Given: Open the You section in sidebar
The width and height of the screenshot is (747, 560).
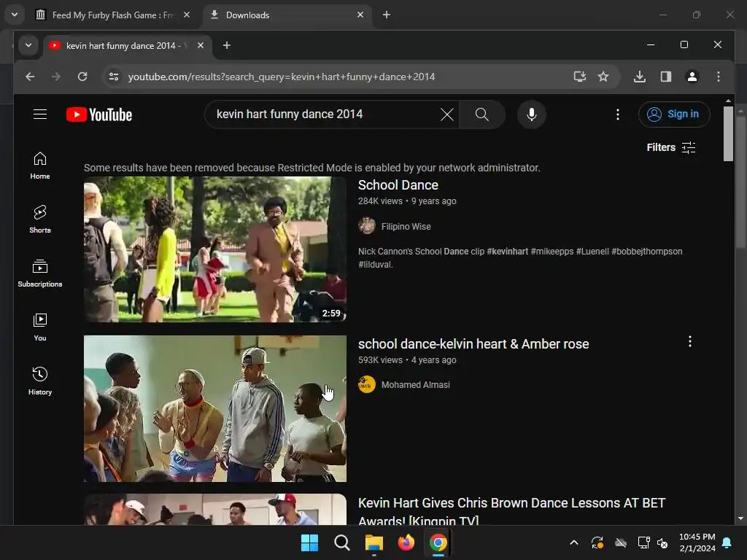Looking at the screenshot, I should (40, 327).
